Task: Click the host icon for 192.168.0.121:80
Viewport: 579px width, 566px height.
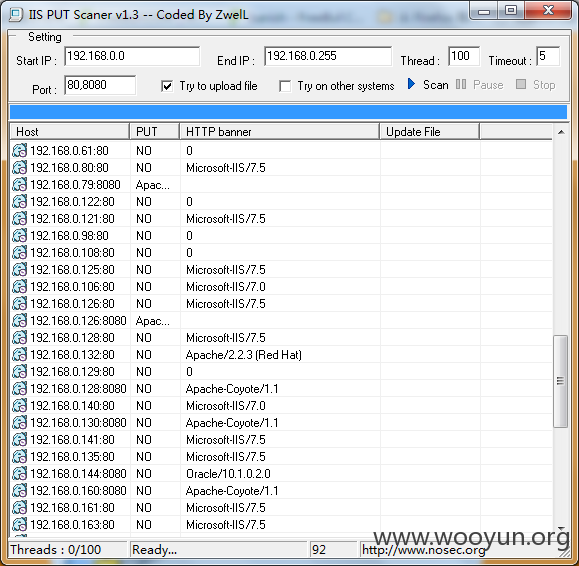Action: coord(20,219)
